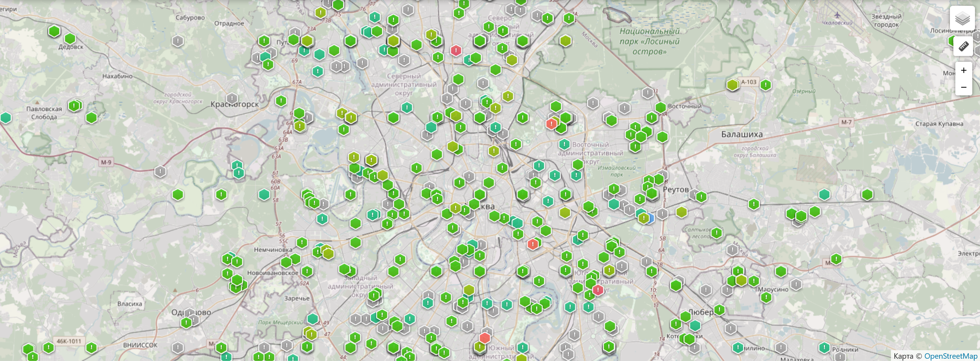
Task: Zoom out with the minus button
Action: 963,87
